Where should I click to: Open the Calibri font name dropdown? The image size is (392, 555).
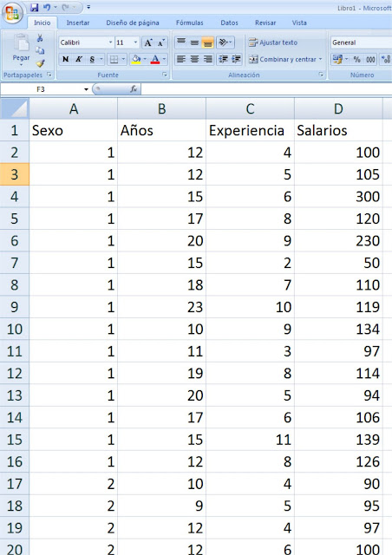pyautogui.click(x=110, y=42)
